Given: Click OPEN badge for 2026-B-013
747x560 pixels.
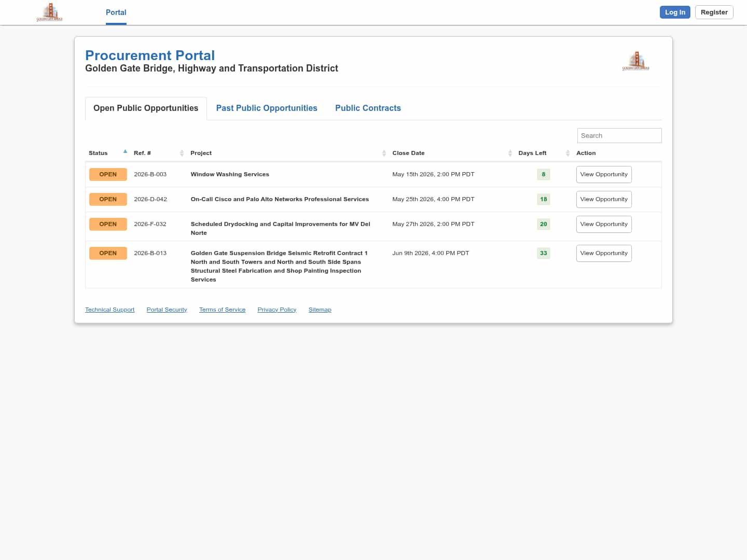Looking at the screenshot, I should pos(108,254).
